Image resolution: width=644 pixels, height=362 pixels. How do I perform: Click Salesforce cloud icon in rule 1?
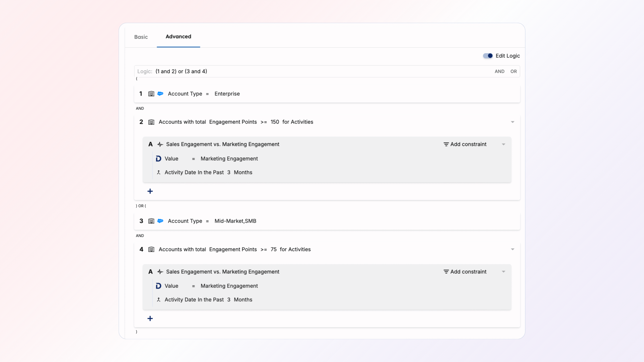(x=160, y=94)
